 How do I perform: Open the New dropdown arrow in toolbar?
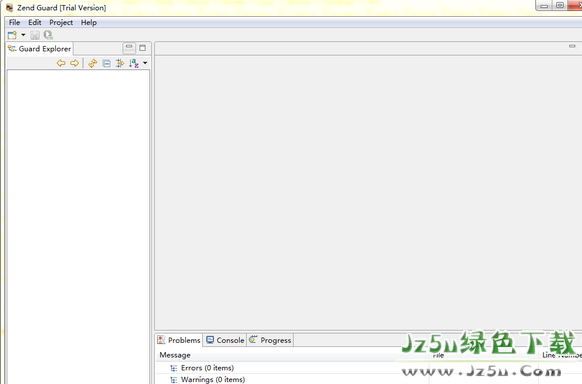23,35
